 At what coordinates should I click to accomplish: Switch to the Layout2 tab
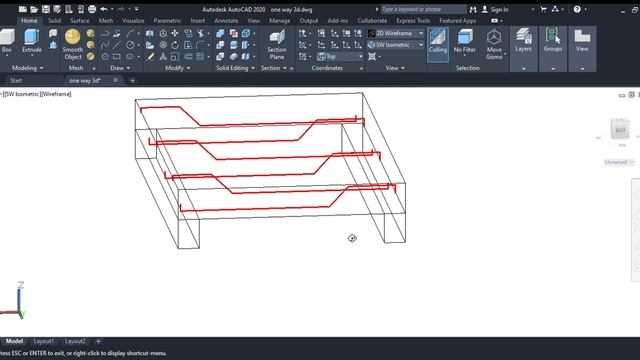[x=75, y=341]
